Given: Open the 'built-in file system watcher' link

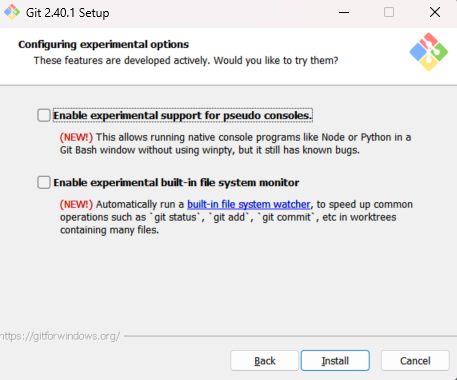Looking at the screenshot, I should (249, 204).
